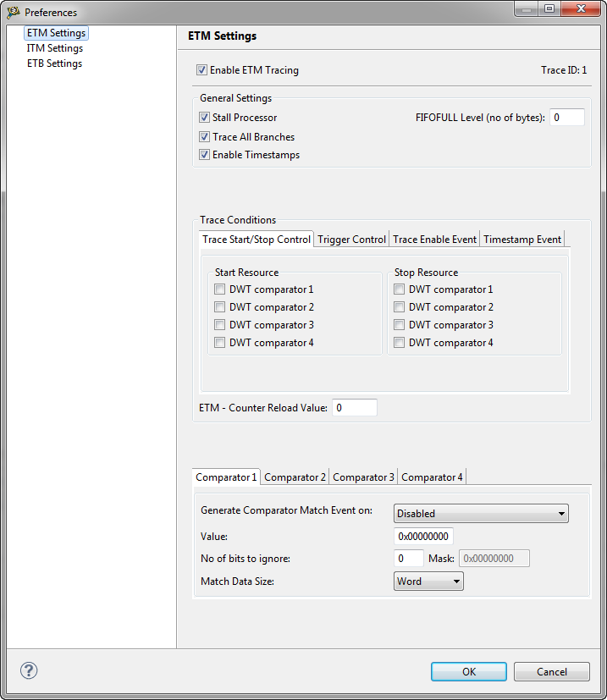Switch to Comparator 2 tab

click(x=295, y=477)
